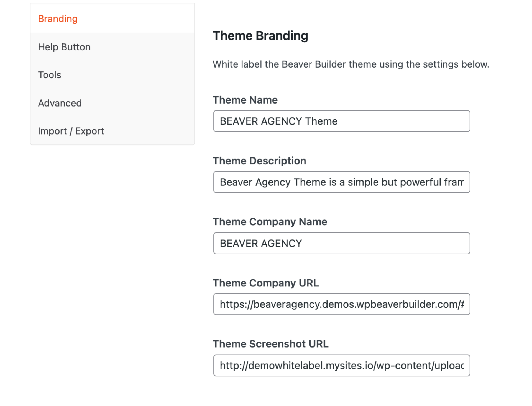
Task: Open the Tools tab in sidebar
Action: 49,75
